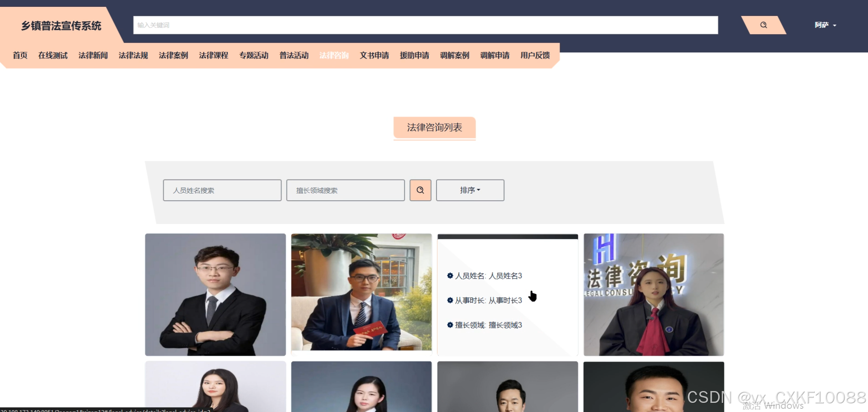Open the 在线测试 menu item
Screen dimensions: 868x412
pyautogui.click(x=53, y=56)
